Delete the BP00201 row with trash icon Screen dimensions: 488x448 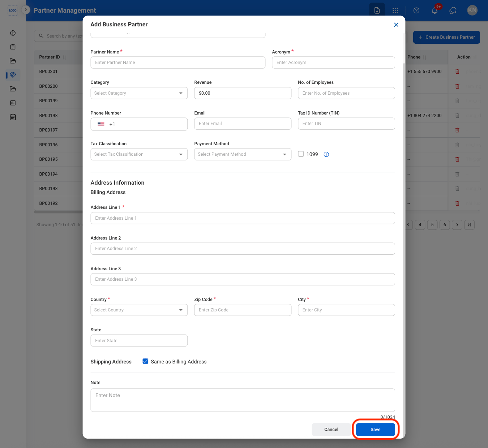(457, 72)
